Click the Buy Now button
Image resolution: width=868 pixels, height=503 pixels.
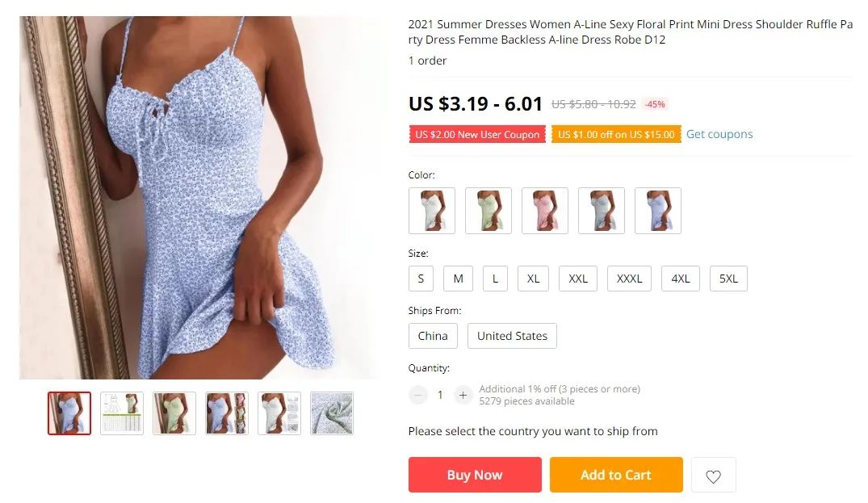point(475,475)
